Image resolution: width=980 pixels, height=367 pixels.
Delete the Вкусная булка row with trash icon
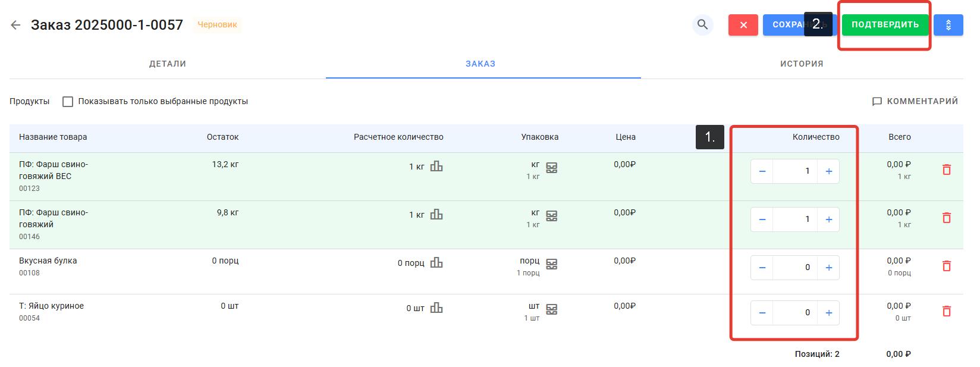[946, 266]
